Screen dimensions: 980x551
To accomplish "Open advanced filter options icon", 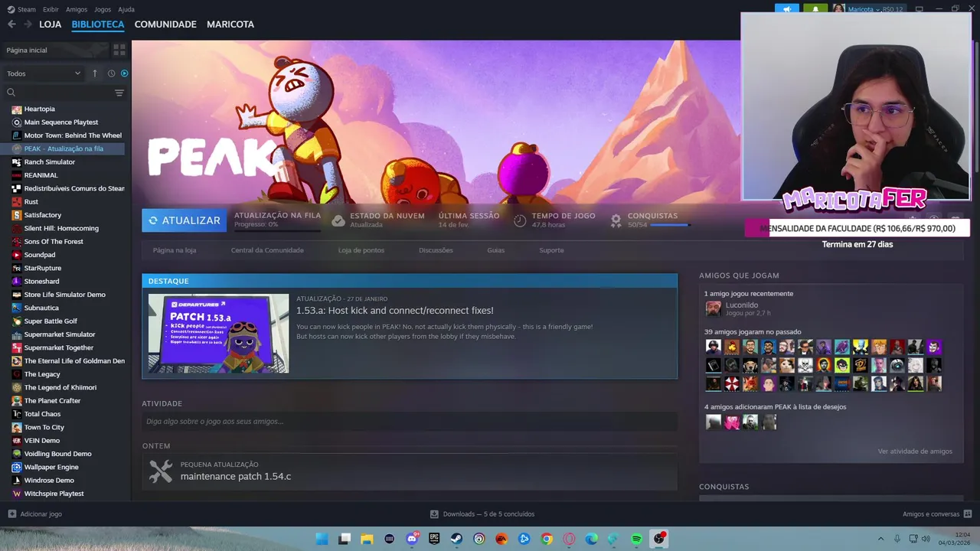I will pos(119,93).
